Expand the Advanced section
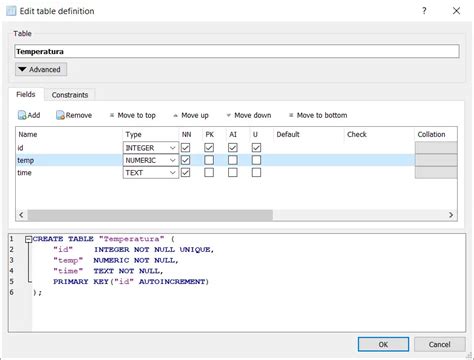 pos(41,69)
